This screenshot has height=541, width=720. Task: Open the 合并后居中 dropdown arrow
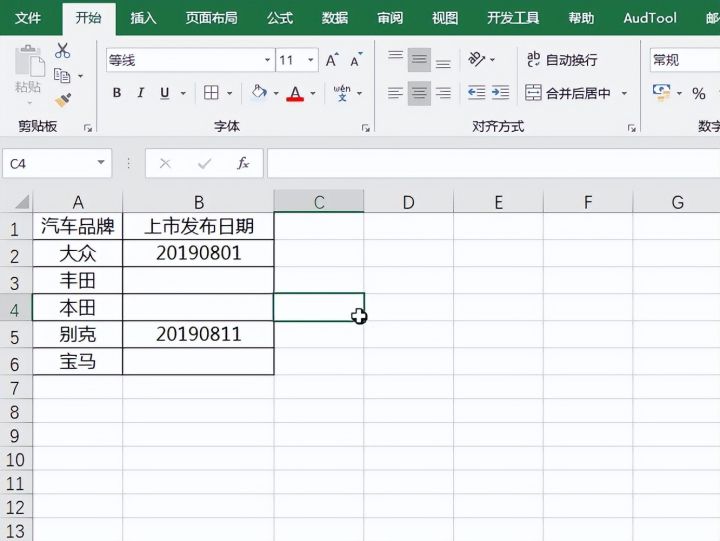click(624, 93)
